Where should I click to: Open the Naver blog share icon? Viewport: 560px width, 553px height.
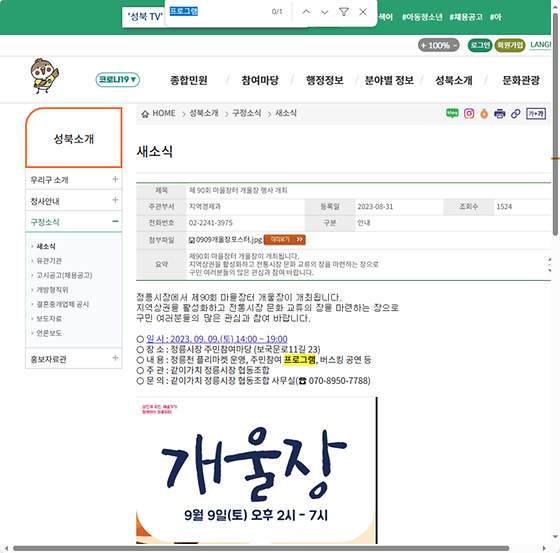pos(452,114)
